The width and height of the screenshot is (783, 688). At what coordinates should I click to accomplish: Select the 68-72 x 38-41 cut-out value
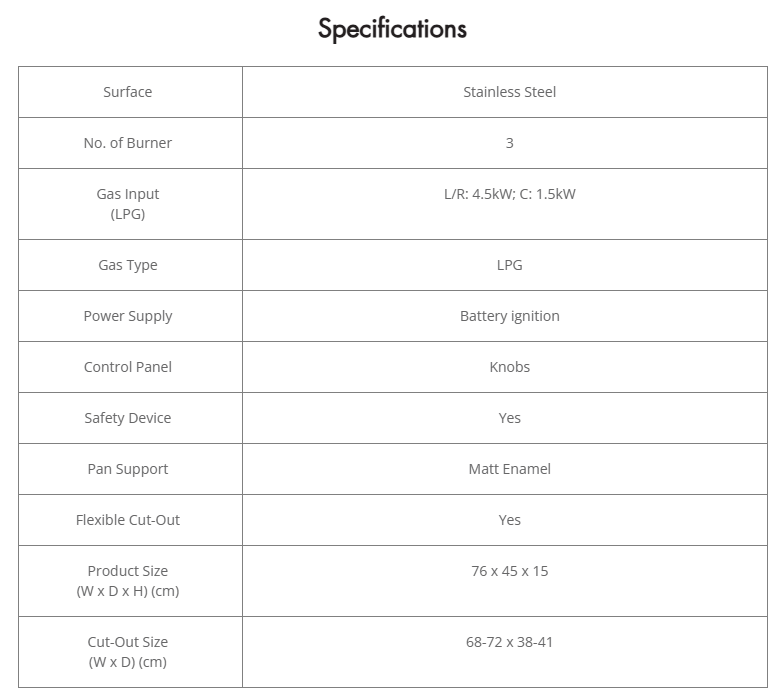pos(509,642)
